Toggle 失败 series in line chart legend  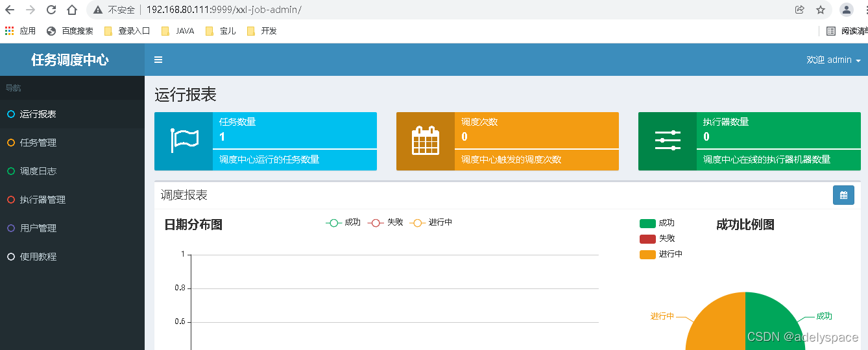385,222
